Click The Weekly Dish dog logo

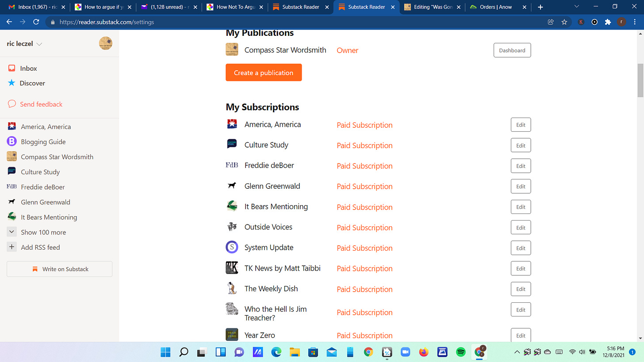(x=232, y=288)
